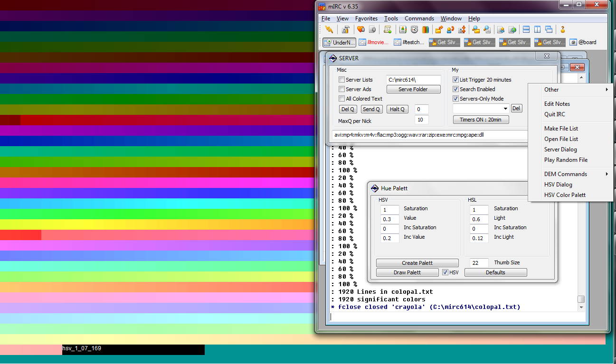
Task: Click the Tile Horizontal windows icon
Action: tap(526, 30)
